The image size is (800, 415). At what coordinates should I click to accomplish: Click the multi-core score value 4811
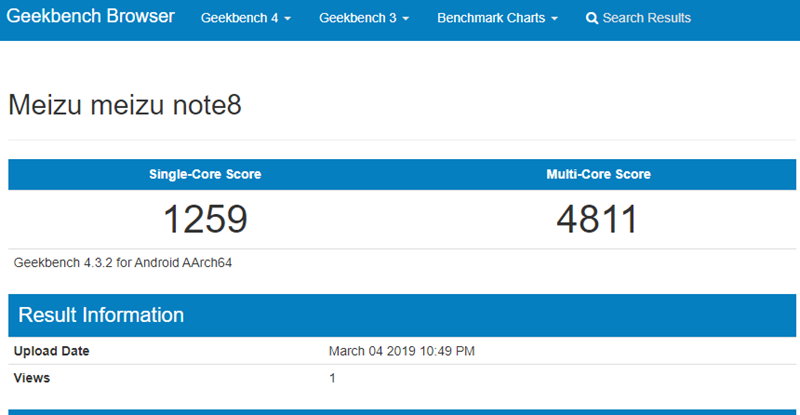[x=597, y=219]
